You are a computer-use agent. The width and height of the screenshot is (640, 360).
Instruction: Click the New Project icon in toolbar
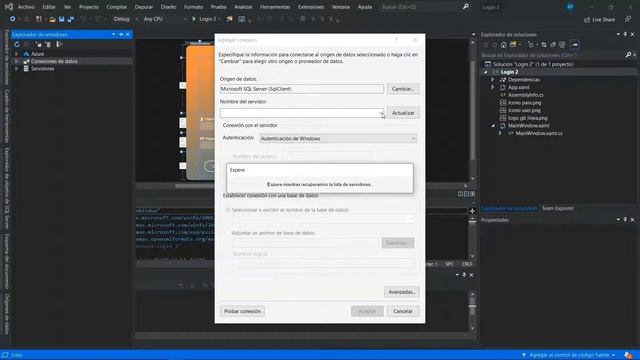[x=39, y=19]
